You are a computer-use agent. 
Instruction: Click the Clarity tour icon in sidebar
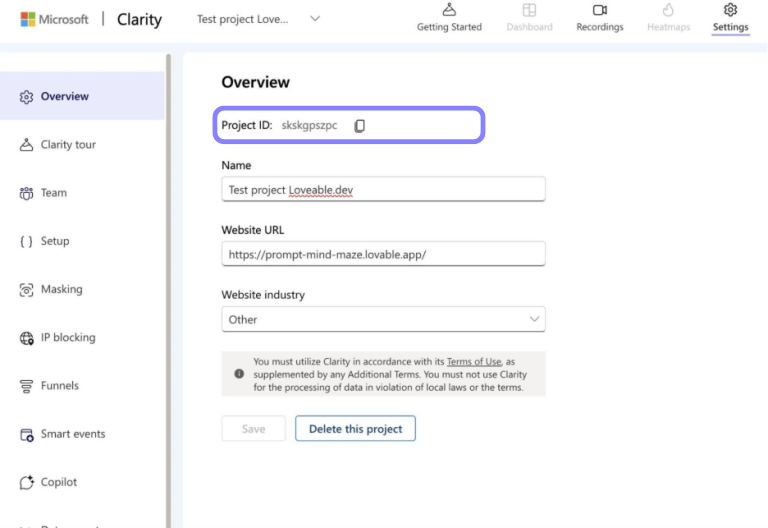[x=26, y=144]
